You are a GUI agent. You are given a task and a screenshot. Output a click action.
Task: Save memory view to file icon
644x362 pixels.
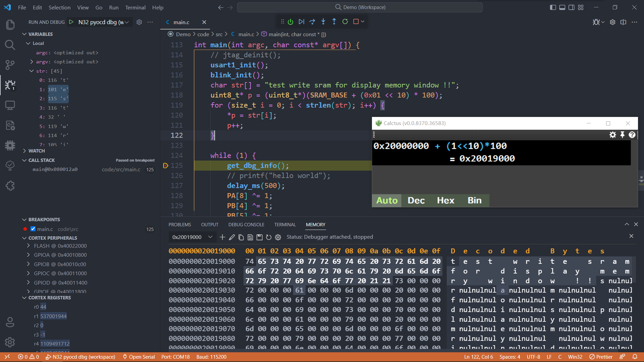point(259,237)
